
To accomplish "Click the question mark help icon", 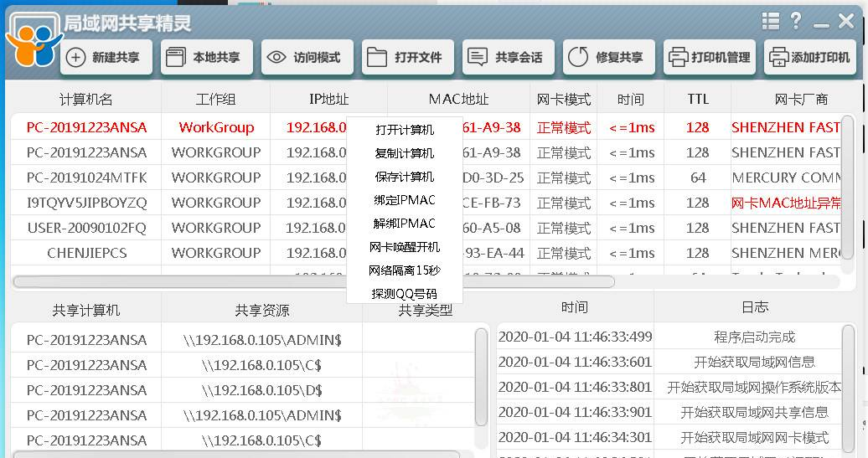I will (796, 21).
